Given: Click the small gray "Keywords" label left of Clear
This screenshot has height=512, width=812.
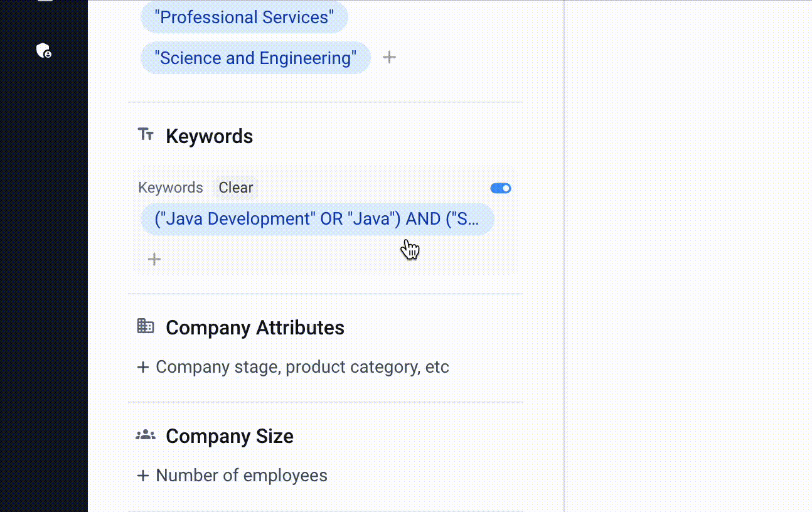Looking at the screenshot, I should [170, 188].
